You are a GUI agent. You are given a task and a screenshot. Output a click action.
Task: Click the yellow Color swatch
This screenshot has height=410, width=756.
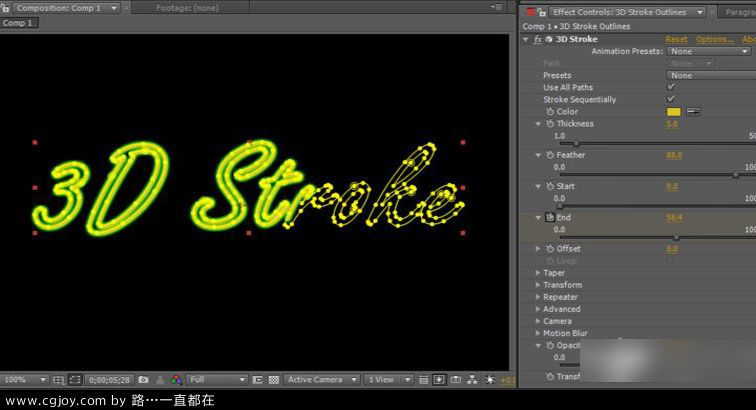(674, 112)
